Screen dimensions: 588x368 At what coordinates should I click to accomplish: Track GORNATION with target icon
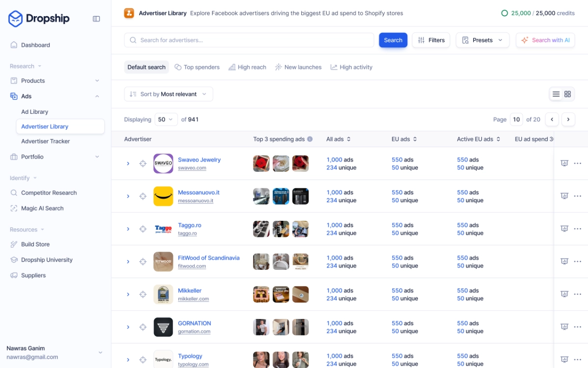[x=143, y=327]
